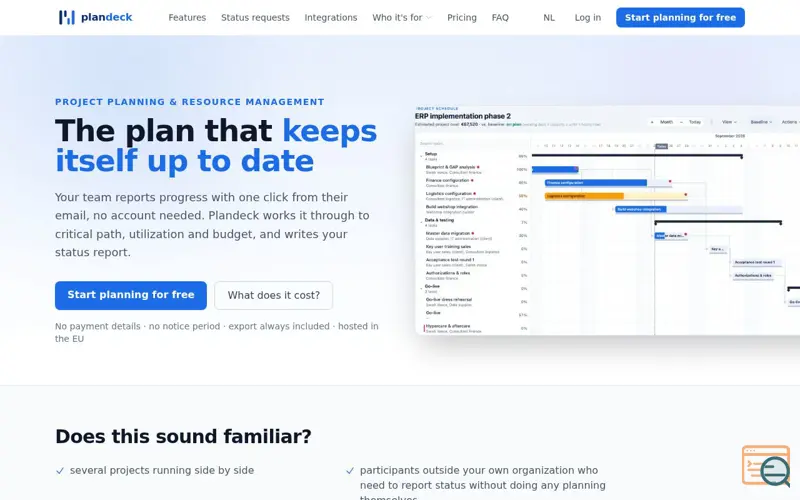Open the Baseline dropdown in Gantt preview
The width and height of the screenshot is (800, 500).
pos(761,122)
